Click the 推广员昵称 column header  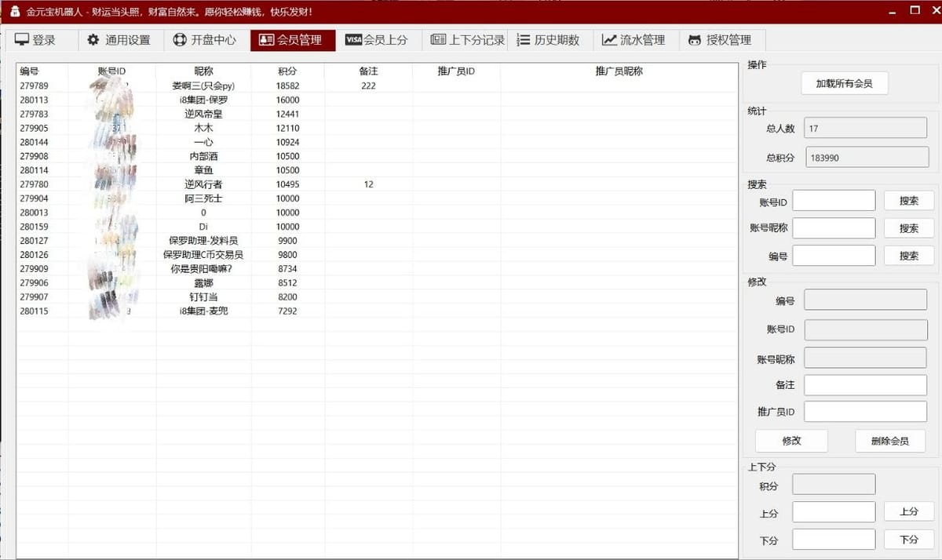619,71
